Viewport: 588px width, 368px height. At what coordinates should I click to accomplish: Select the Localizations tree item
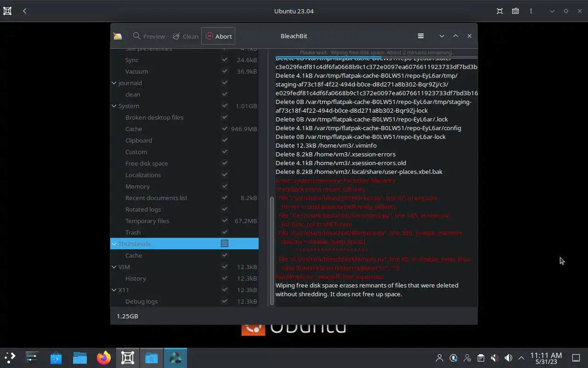pyautogui.click(x=143, y=175)
